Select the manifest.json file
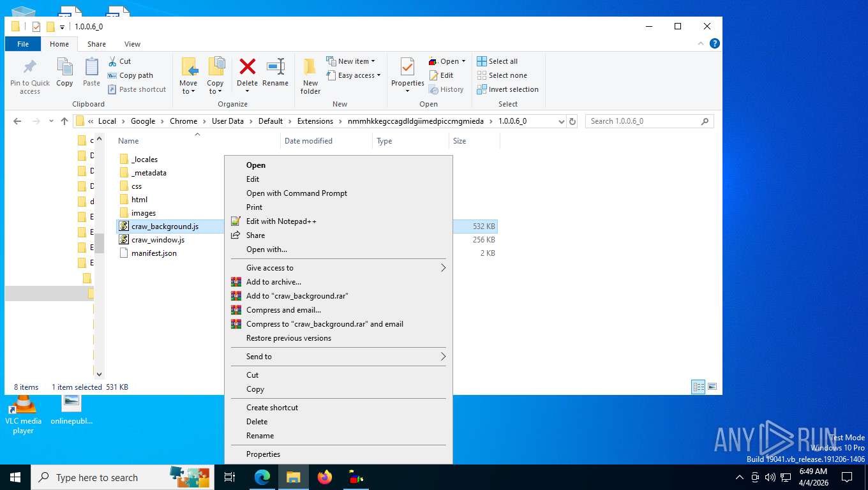 pos(154,253)
